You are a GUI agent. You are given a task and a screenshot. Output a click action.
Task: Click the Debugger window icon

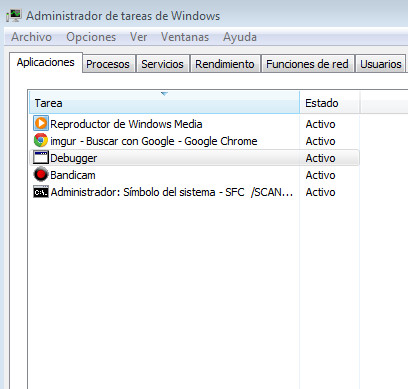click(41, 157)
